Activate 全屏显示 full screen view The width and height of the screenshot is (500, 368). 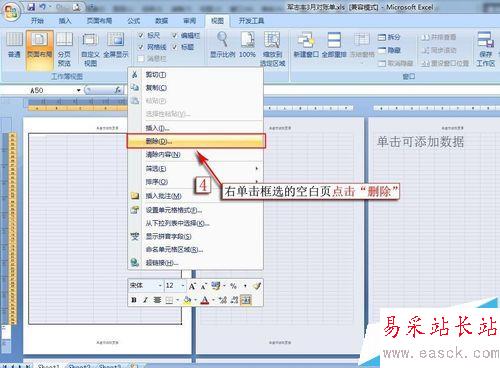(116, 45)
